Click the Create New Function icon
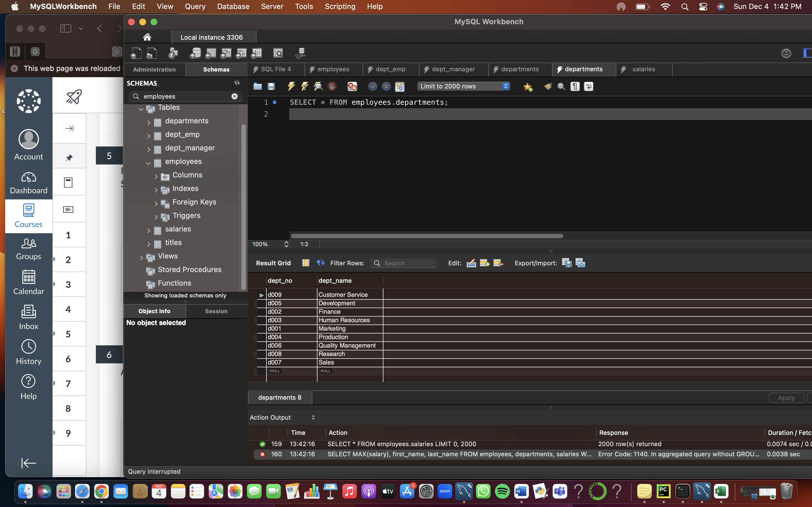812x507 pixels. pyautogui.click(x=256, y=53)
